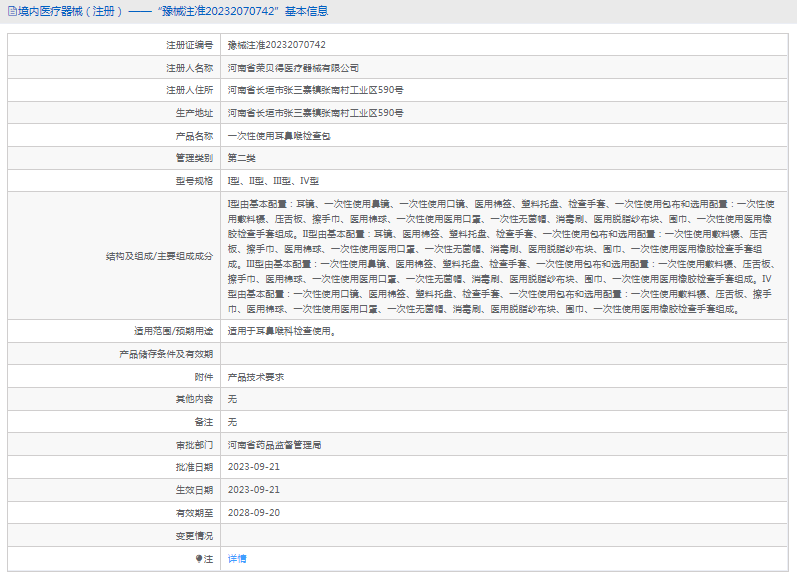
Task: Select the 无 value in 其他内容 row
Action: point(232,399)
